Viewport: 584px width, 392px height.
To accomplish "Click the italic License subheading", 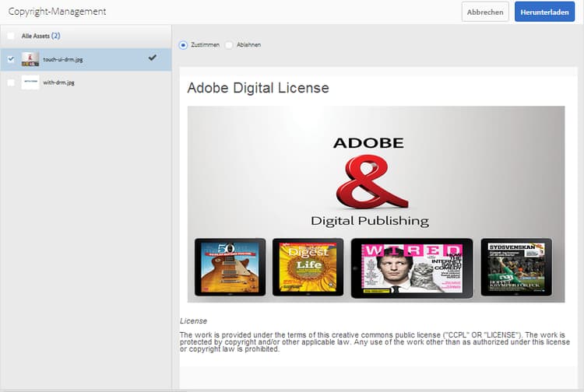I will click(x=193, y=321).
